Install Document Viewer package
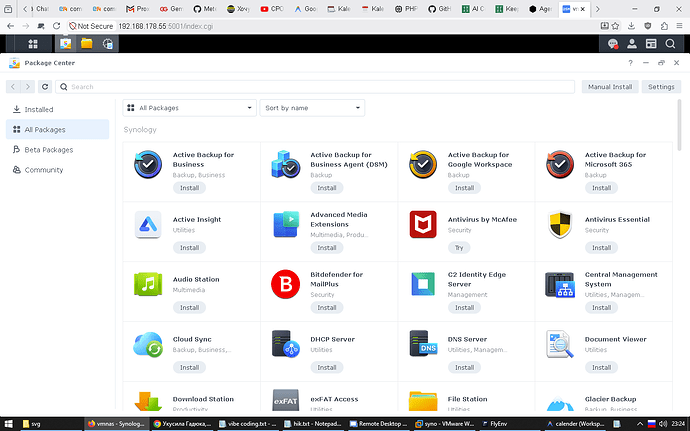Screen dimensions: 690x431 [601, 368]
